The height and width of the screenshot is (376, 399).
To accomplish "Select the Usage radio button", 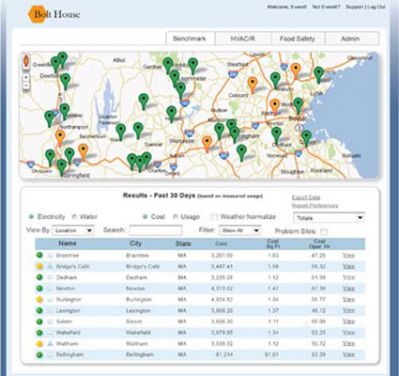I will (175, 217).
